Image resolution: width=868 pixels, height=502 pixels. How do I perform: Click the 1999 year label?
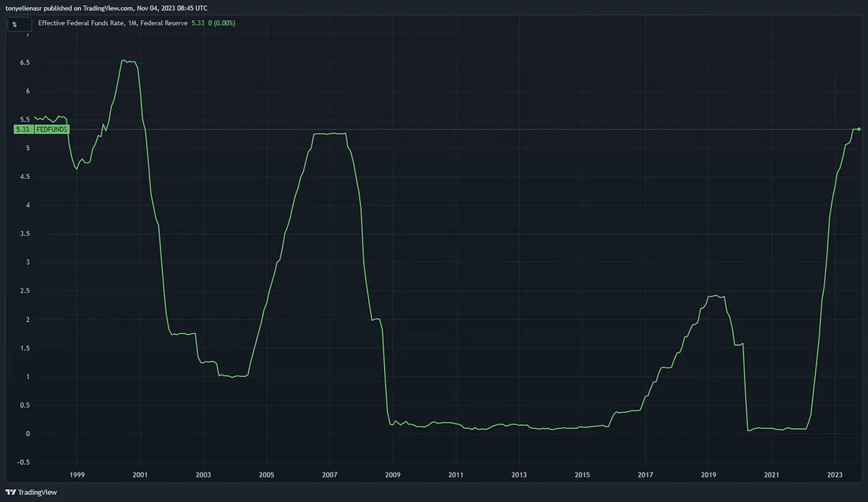point(77,475)
